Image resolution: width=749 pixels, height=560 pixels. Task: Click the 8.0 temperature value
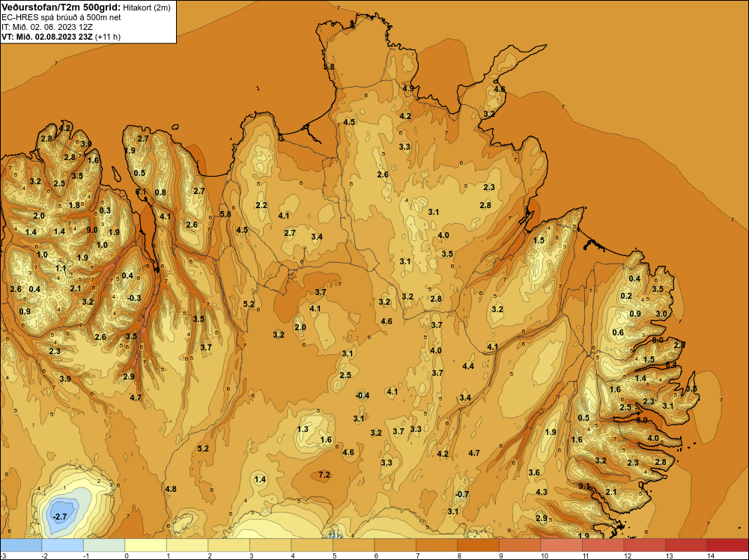coord(658,340)
